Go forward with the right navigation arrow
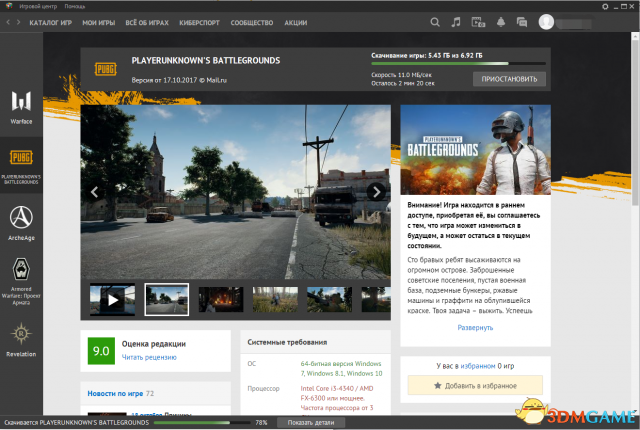 point(18,22)
